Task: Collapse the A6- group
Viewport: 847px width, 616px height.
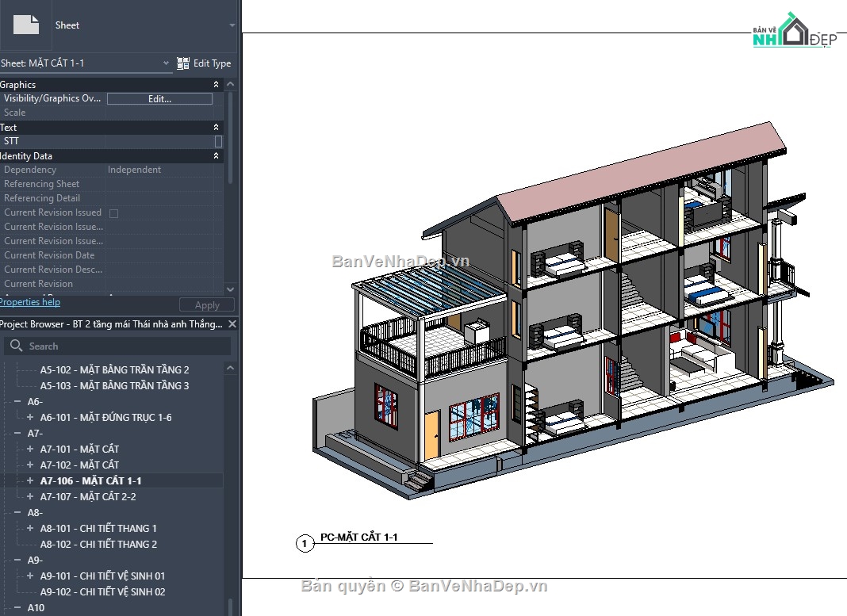Action: coord(17,402)
